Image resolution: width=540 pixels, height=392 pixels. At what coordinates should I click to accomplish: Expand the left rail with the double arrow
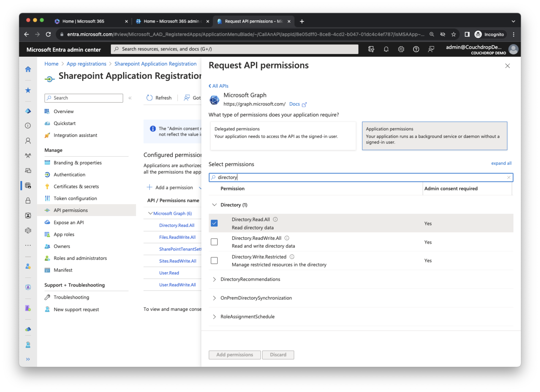pyautogui.click(x=28, y=359)
